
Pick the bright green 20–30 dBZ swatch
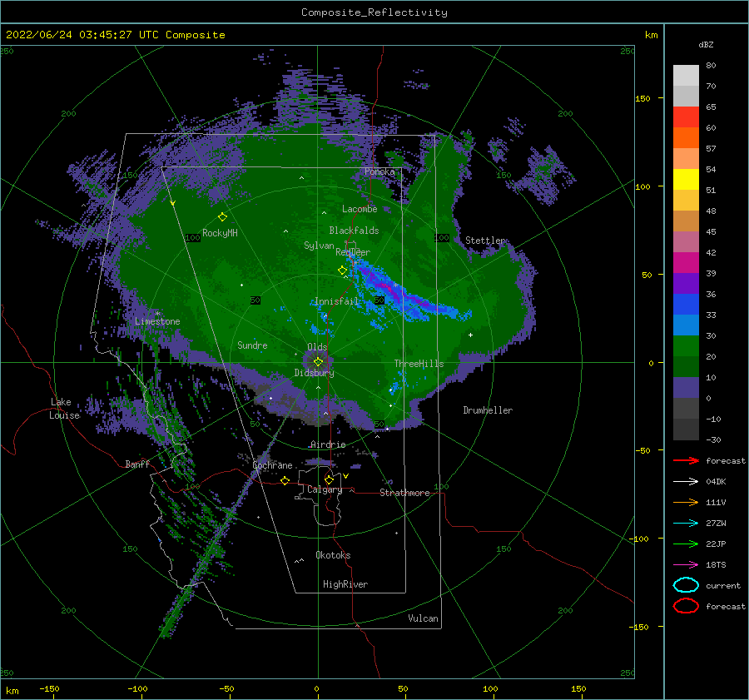point(686,346)
